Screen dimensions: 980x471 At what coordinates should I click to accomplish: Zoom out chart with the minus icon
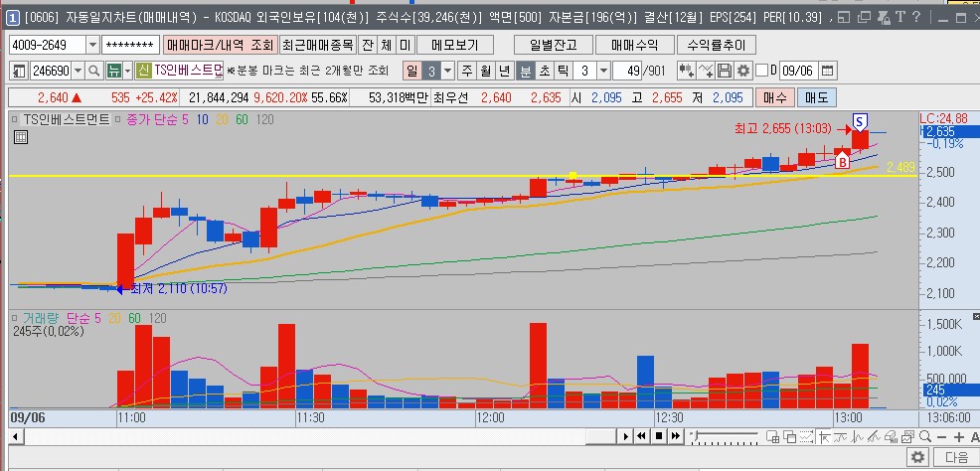pos(942,436)
